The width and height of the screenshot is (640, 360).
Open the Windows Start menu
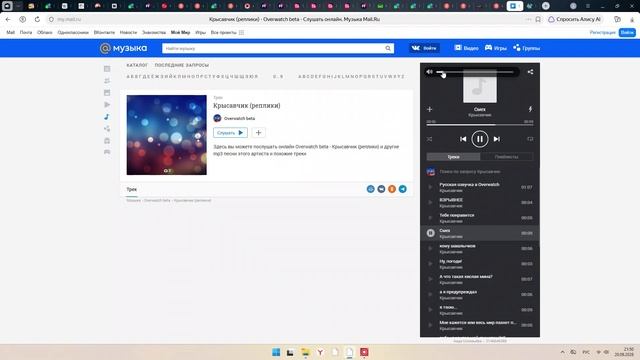276,352
